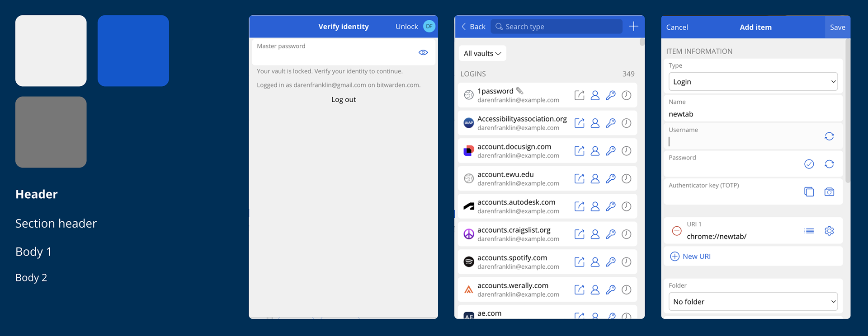
Task: Copy username for account.ewu.edu
Action: point(595,178)
